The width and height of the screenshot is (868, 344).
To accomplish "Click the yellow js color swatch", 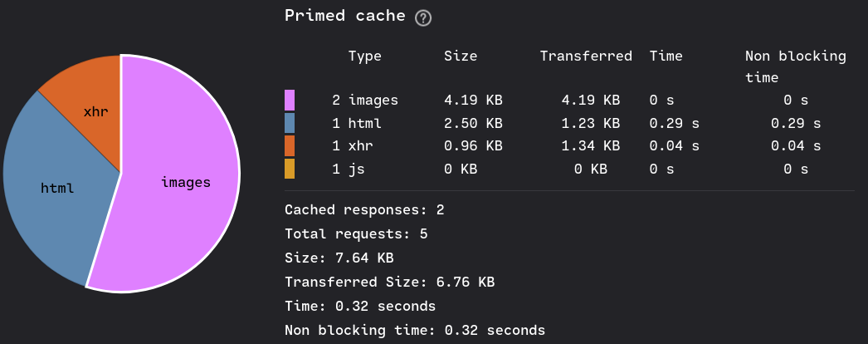I will pos(290,169).
